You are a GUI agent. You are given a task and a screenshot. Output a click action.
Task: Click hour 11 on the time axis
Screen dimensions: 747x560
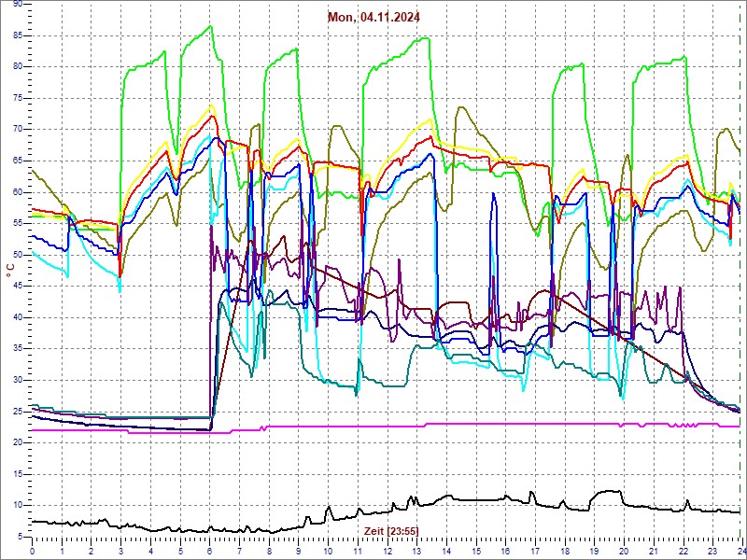point(358,551)
